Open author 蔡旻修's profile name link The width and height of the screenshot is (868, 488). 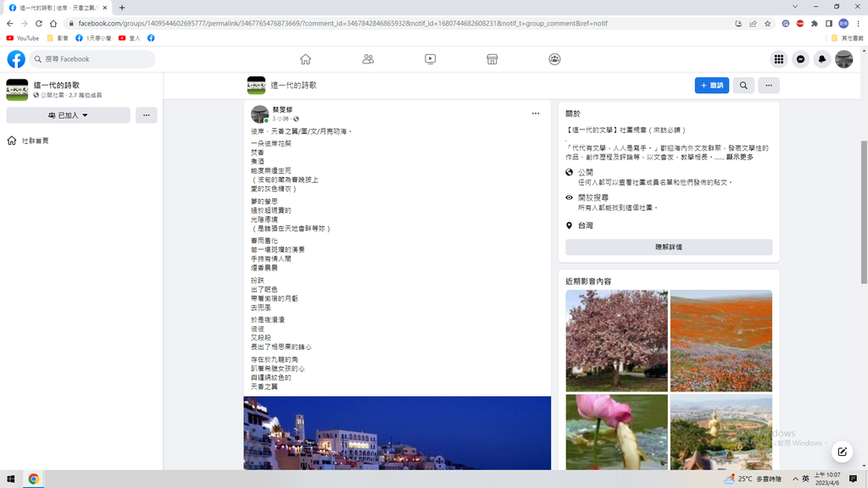[282, 110]
